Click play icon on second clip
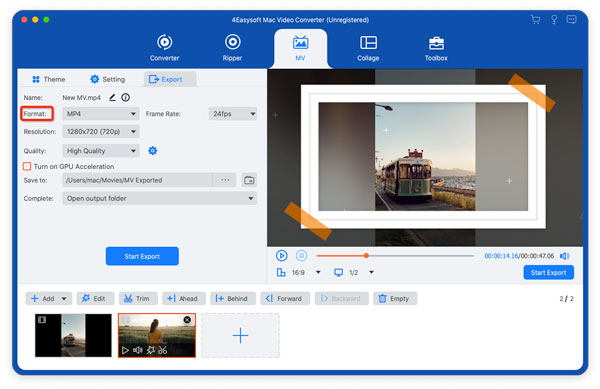 pyautogui.click(x=125, y=350)
